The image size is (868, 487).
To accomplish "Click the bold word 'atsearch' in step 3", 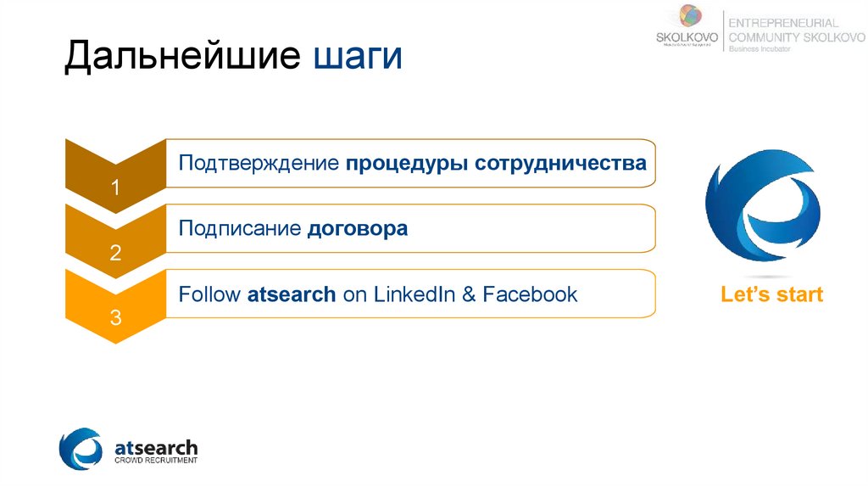I will (x=292, y=294).
